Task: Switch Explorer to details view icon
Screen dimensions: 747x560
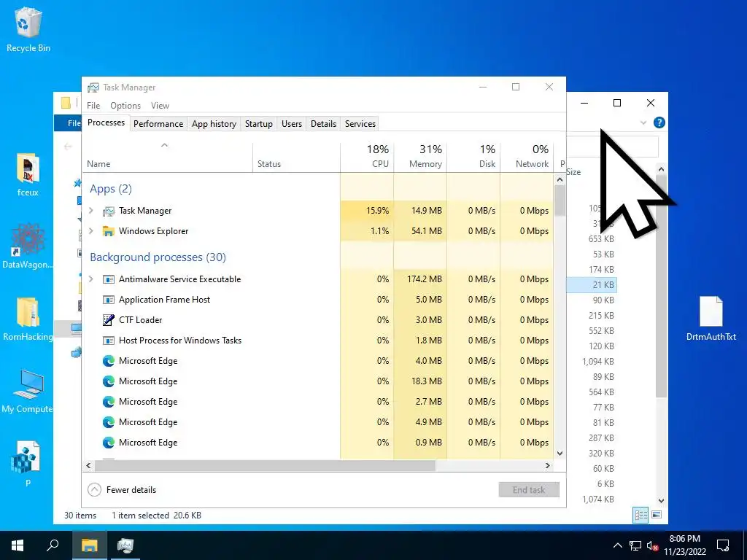Action: (x=640, y=514)
